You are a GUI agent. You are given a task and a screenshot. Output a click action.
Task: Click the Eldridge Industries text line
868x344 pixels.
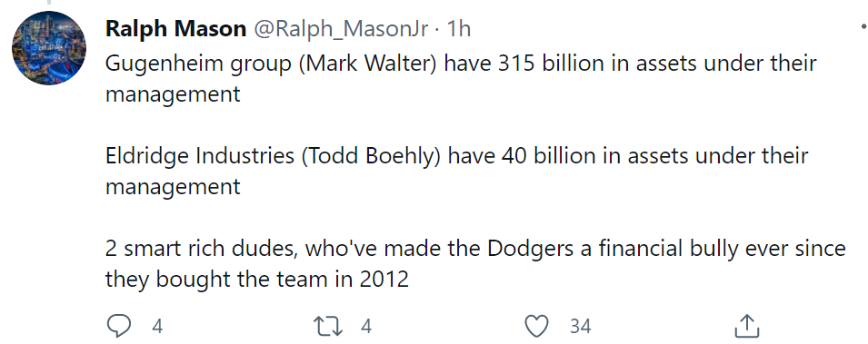[x=456, y=156]
